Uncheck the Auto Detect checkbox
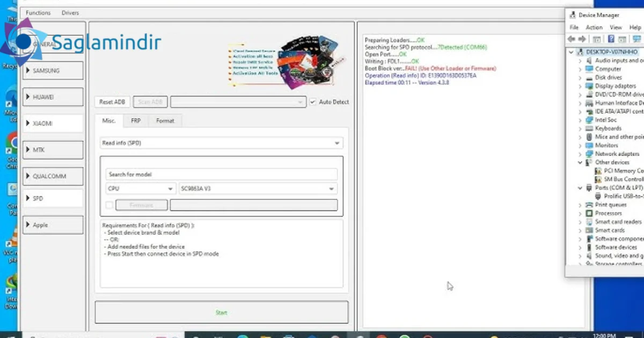The image size is (644, 338). pyautogui.click(x=313, y=102)
